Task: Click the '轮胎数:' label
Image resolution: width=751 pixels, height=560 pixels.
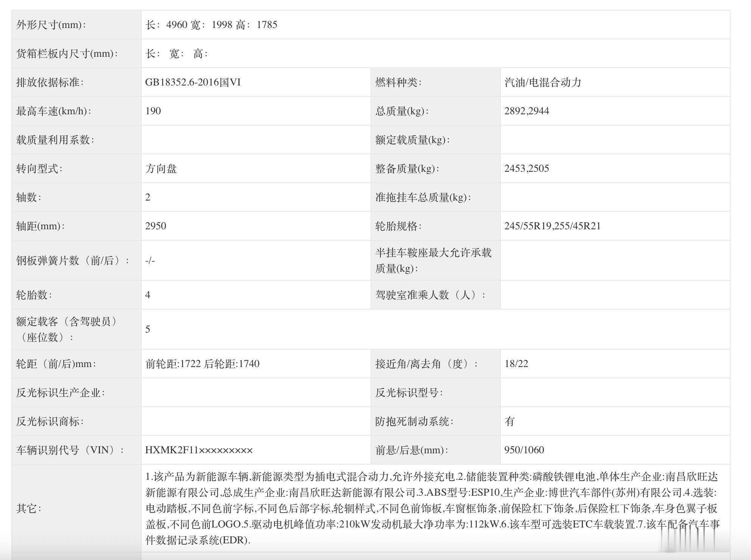Action: coord(34,295)
